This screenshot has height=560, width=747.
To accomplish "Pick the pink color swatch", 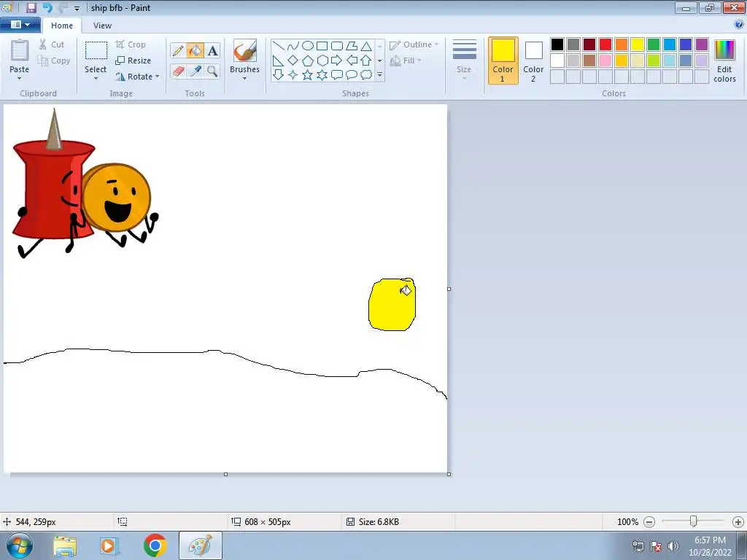I will pos(605,61).
